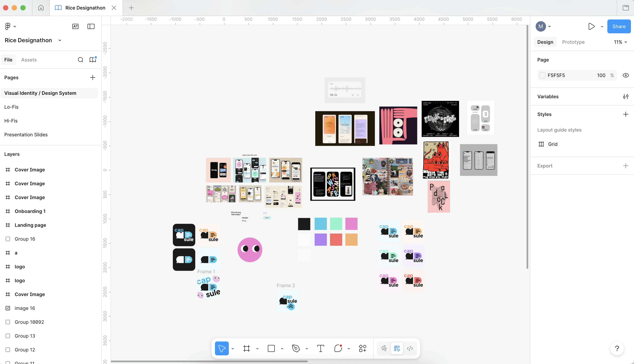Screen dimensions: 634x364
Task: Open the Hi-Fis page
Action: (x=11, y=121)
